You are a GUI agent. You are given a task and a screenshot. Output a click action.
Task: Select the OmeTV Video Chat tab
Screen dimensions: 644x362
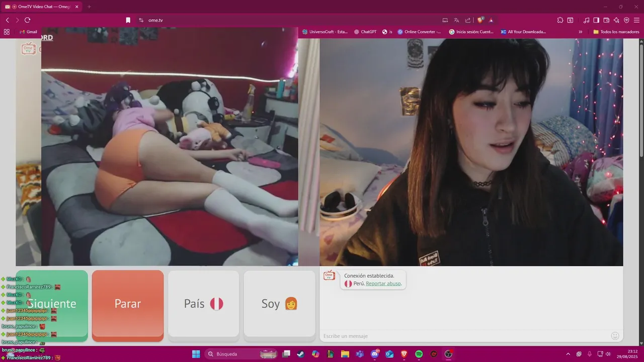pyautogui.click(x=41, y=7)
